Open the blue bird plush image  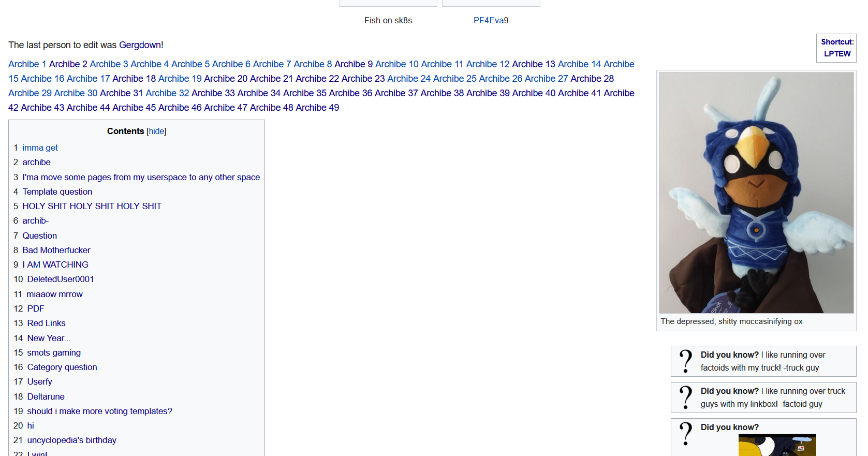click(756, 193)
